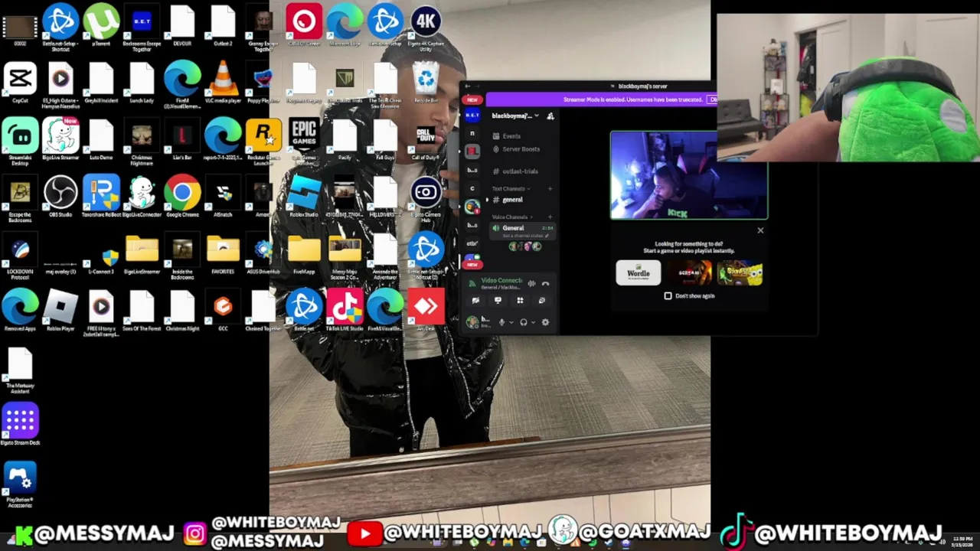Open microphone input options arrow
980x551 pixels.
511,322
